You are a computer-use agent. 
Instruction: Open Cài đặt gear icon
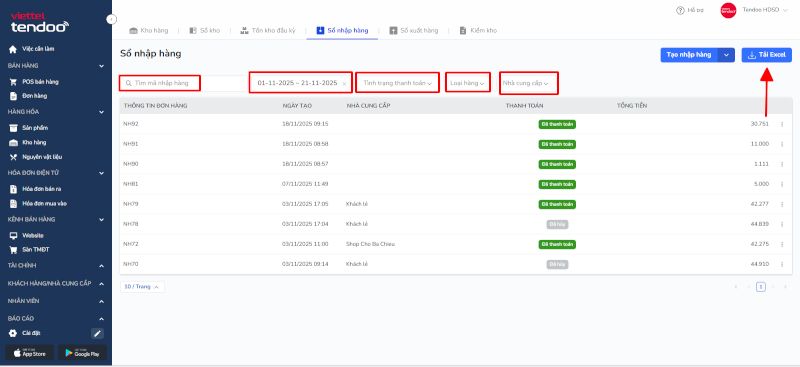(13, 333)
